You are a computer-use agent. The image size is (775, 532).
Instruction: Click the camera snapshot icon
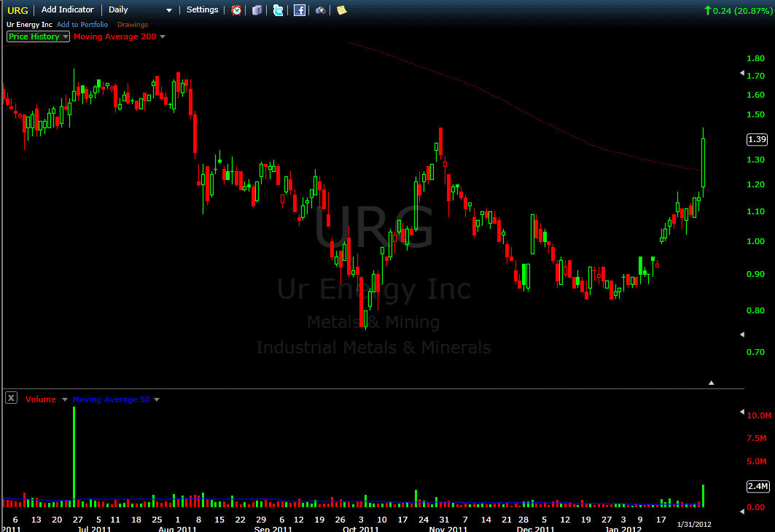(320, 10)
